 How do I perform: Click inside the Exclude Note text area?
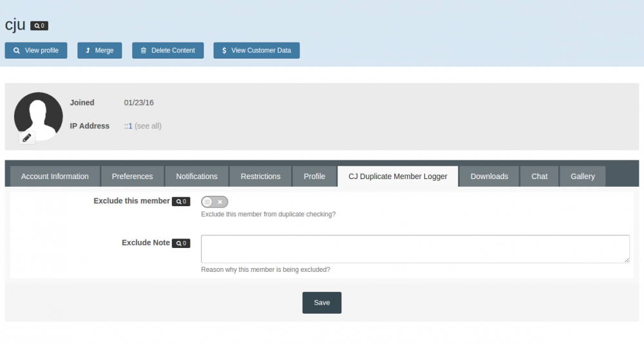pyautogui.click(x=415, y=249)
